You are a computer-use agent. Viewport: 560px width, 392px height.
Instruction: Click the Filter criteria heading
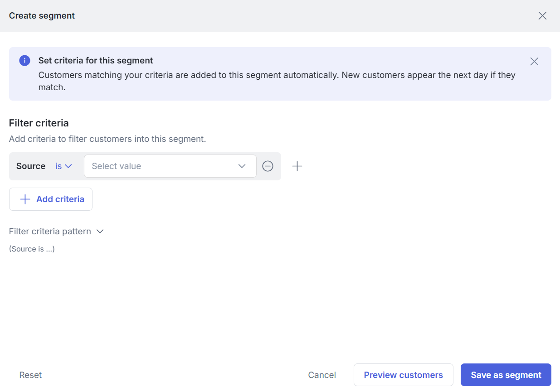(39, 123)
